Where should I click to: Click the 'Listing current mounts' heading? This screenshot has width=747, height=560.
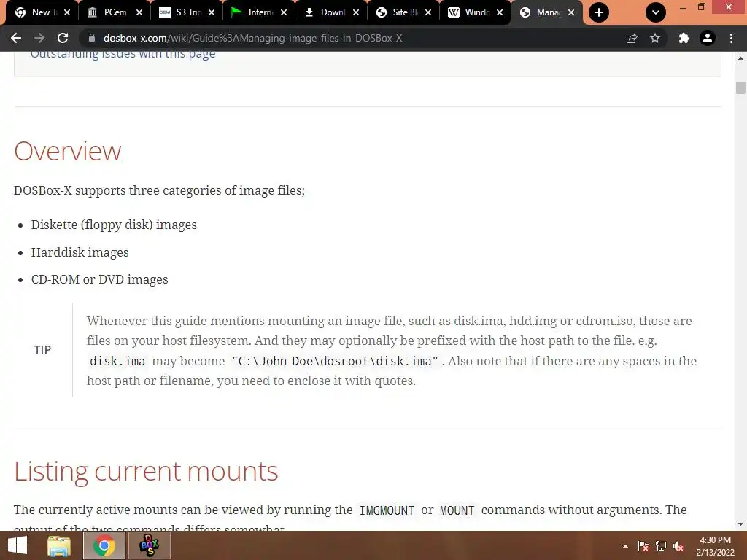point(146,471)
